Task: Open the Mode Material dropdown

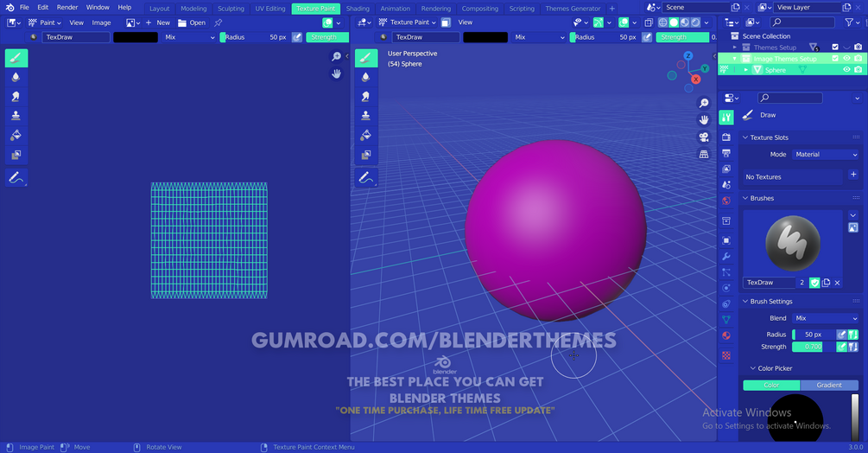Action: pyautogui.click(x=826, y=155)
